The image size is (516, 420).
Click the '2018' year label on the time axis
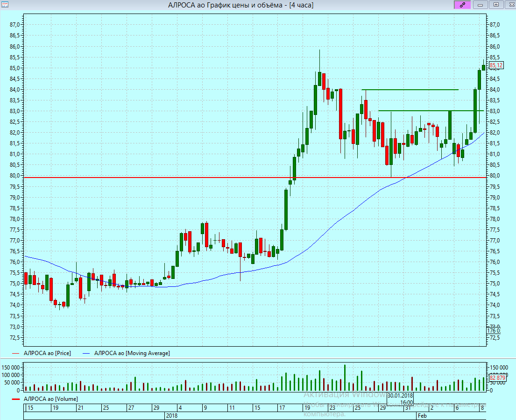tap(172, 416)
